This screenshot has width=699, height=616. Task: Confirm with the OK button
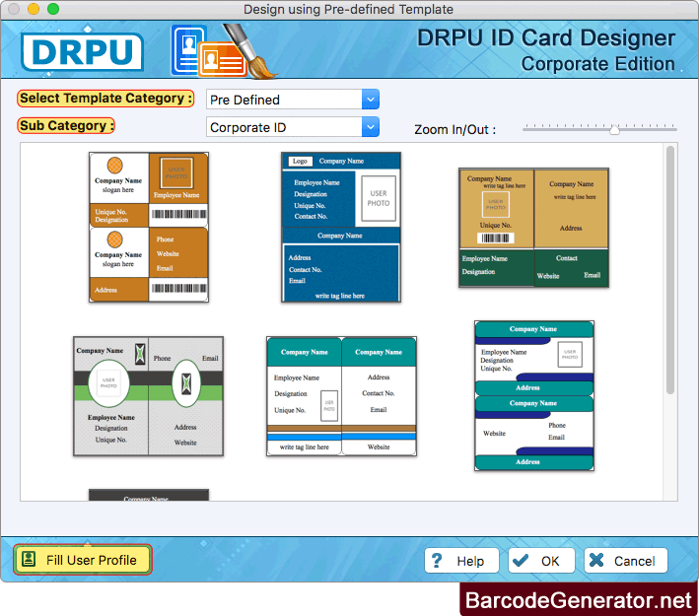click(541, 561)
